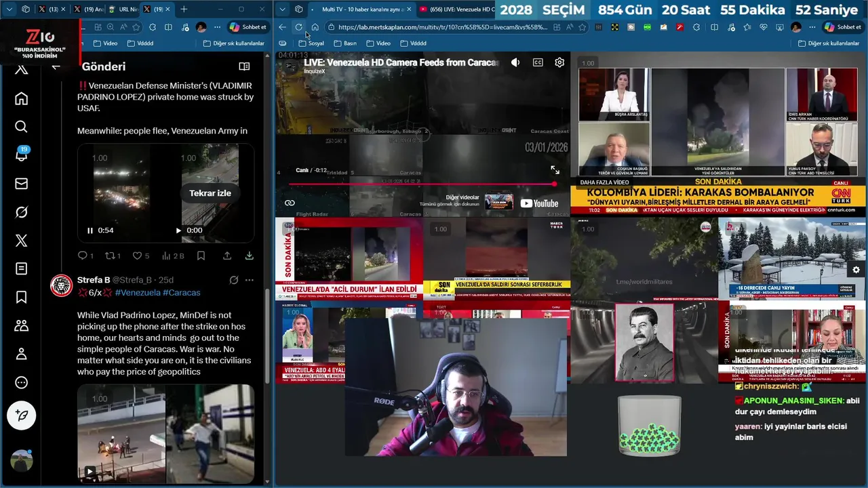View post analytics showing 2 B
The height and width of the screenshot is (488, 868).
click(x=173, y=256)
